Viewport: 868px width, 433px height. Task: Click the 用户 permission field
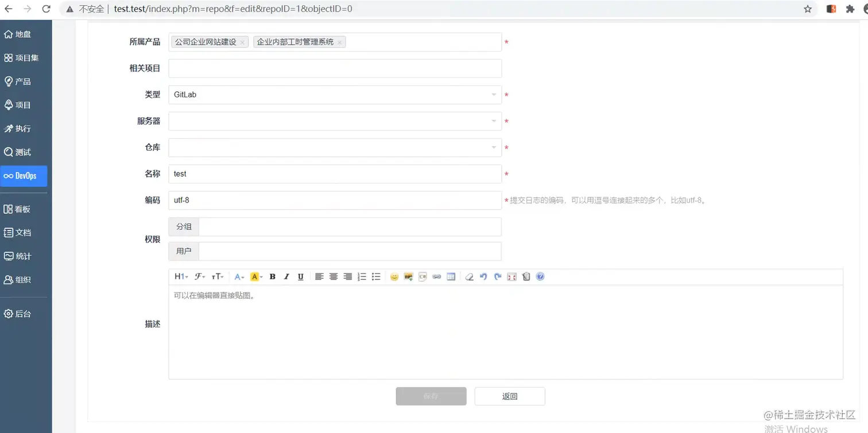tap(350, 251)
